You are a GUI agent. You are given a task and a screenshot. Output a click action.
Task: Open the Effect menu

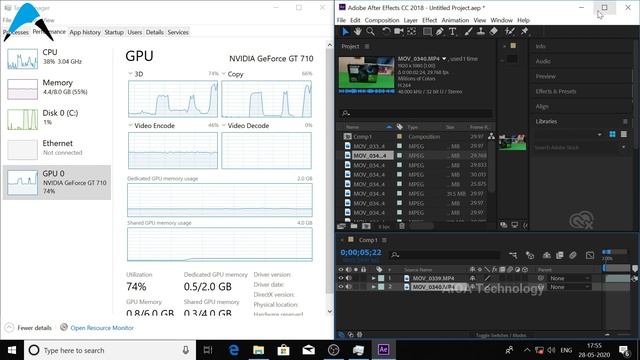pyautogui.click(x=429, y=20)
